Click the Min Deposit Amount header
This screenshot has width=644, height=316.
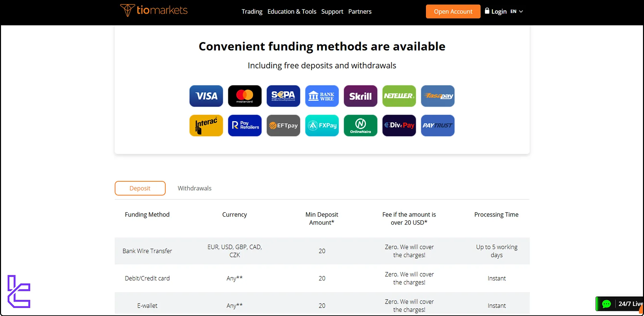(322, 219)
